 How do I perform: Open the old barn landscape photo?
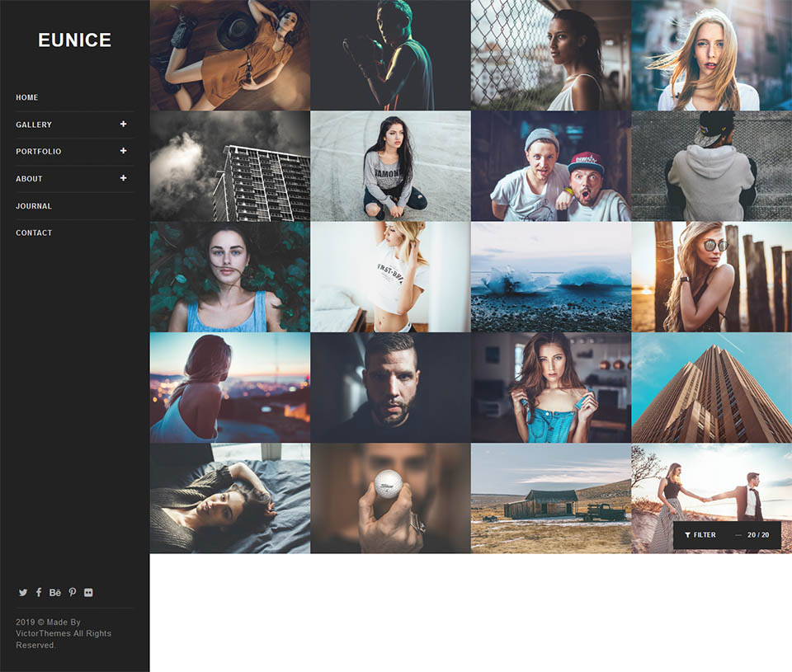[x=550, y=498]
